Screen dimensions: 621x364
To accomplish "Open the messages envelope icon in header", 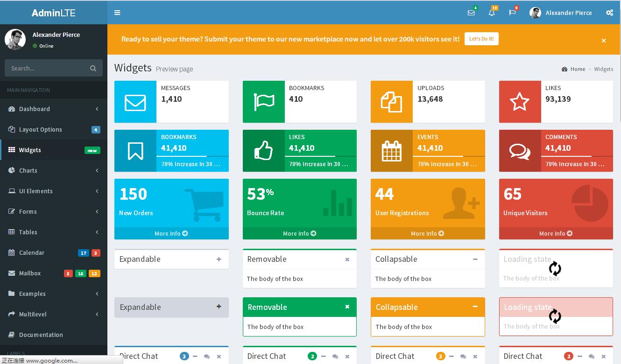I will click(471, 13).
